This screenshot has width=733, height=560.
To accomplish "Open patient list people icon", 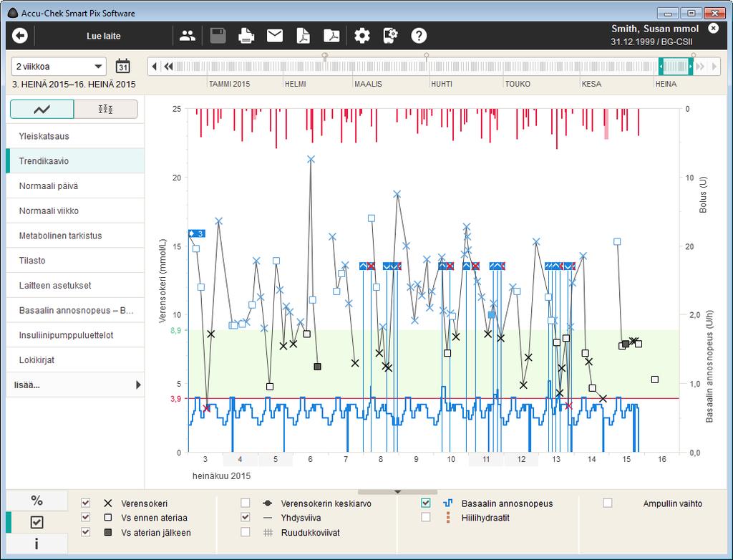I will click(x=188, y=36).
